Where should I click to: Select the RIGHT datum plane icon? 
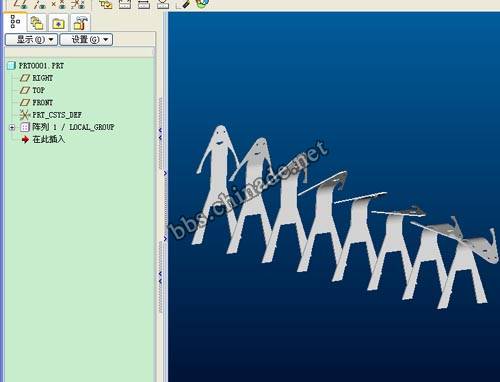tap(25, 78)
